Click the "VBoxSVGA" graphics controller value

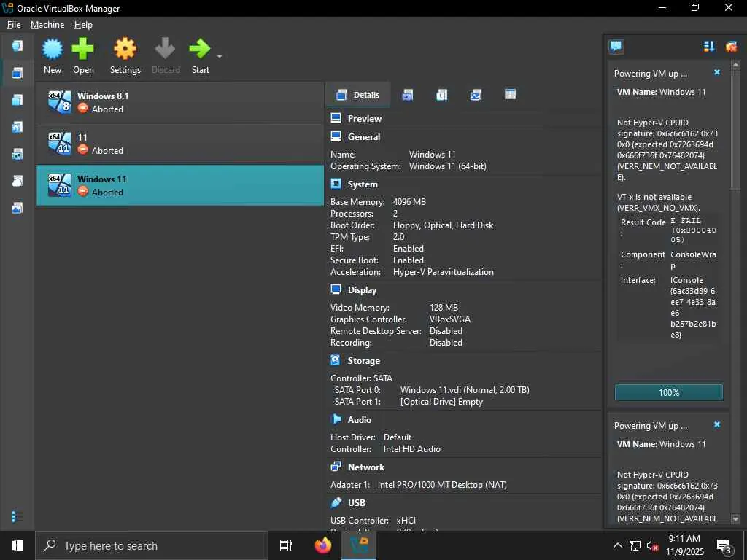tap(449, 319)
